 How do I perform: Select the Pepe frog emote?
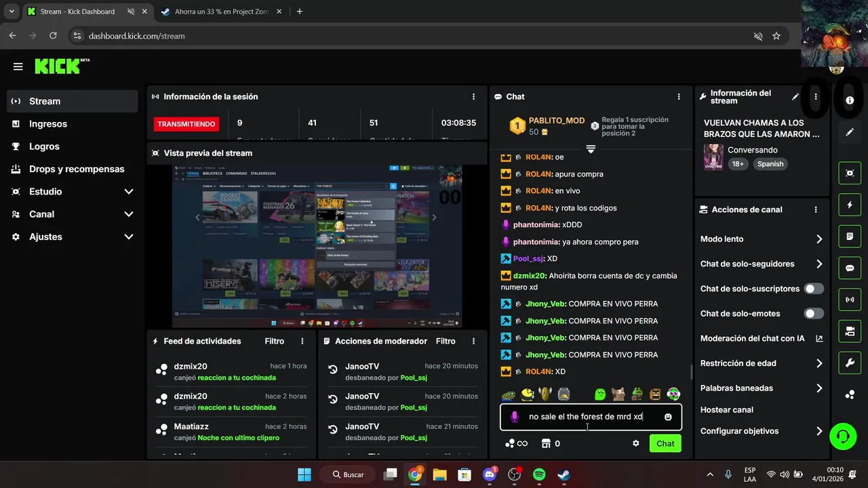509,394
